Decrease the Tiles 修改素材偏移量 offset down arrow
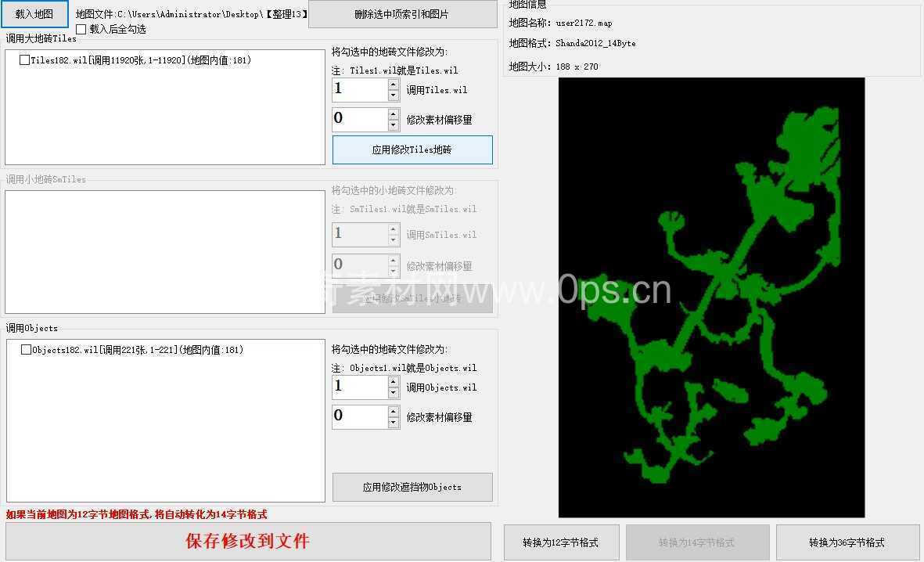 coord(394,125)
